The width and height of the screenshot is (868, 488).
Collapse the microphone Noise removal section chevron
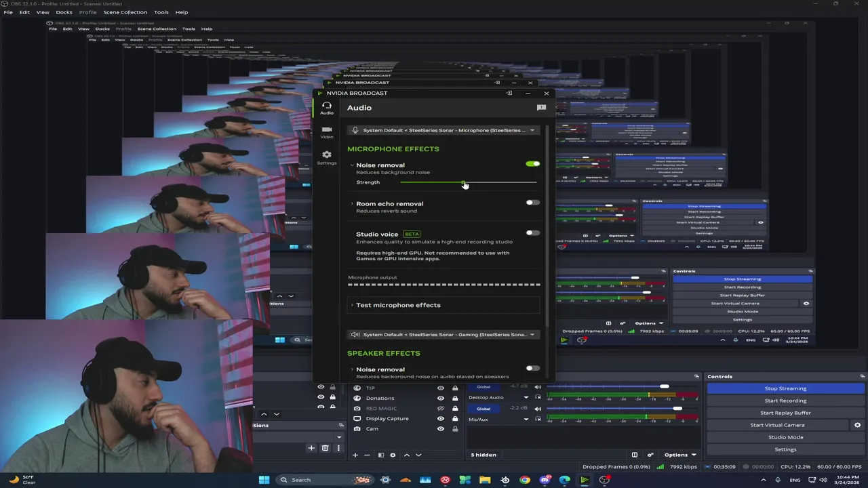tap(352, 165)
